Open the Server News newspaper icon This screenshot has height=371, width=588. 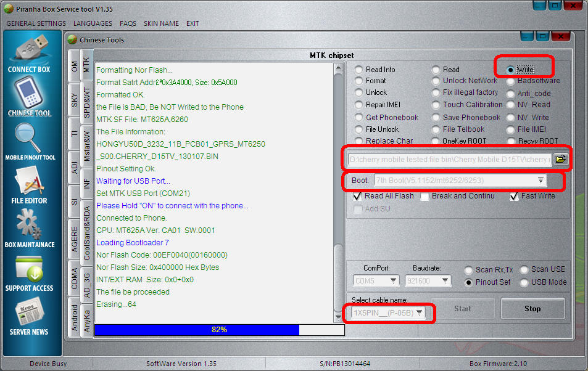pyautogui.click(x=29, y=313)
